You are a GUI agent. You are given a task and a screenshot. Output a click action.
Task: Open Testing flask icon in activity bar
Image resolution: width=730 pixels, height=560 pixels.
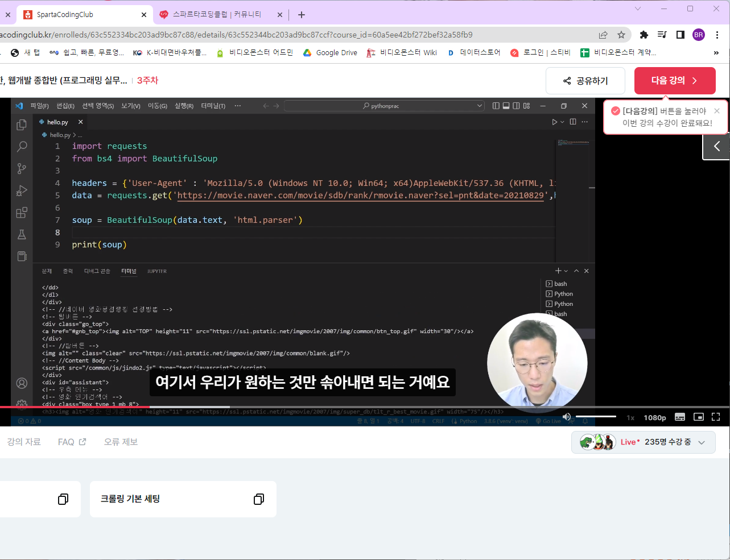[x=22, y=234]
